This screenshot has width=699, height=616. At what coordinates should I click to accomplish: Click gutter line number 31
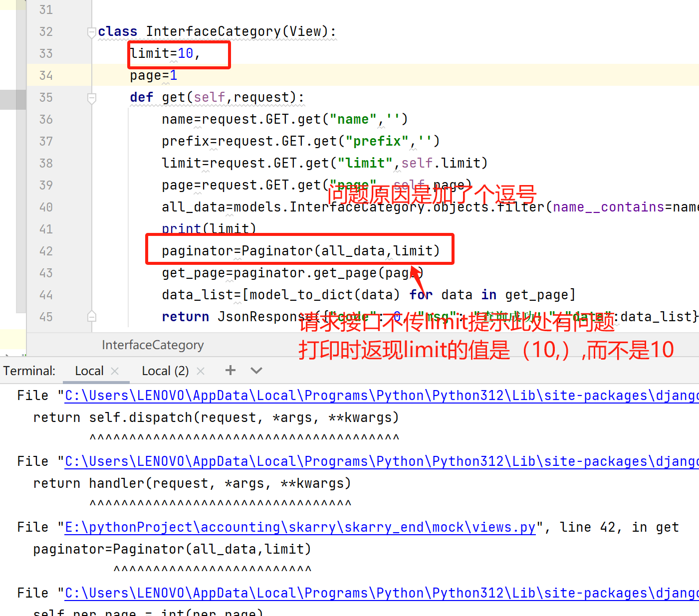[46, 9]
